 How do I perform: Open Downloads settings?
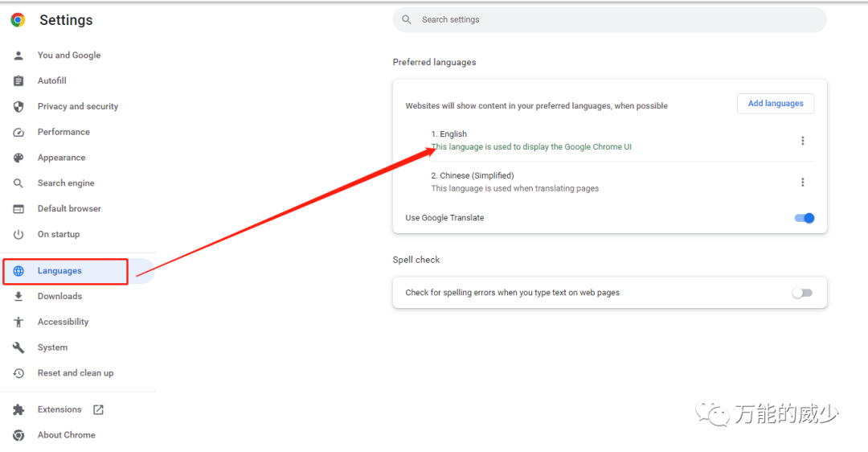(x=59, y=296)
